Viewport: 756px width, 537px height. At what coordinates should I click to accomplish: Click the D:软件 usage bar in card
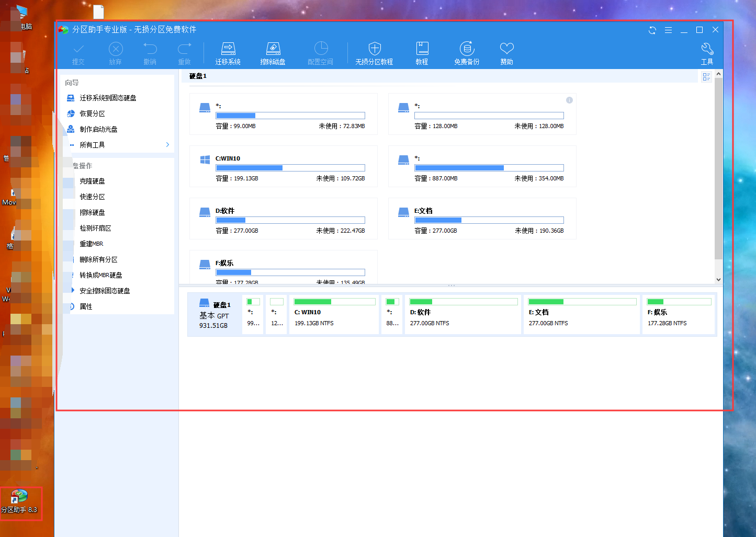(x=290, y=220)
